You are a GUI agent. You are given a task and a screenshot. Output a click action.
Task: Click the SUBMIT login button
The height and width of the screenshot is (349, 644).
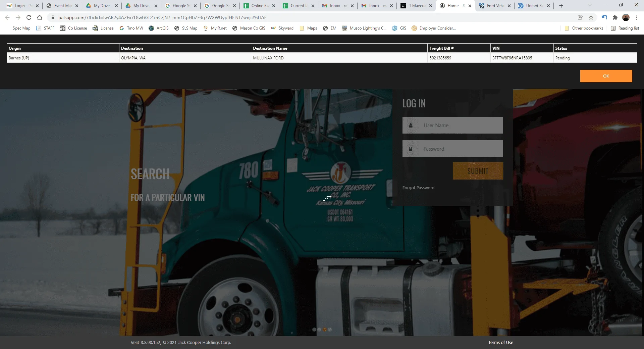[478, 171]
